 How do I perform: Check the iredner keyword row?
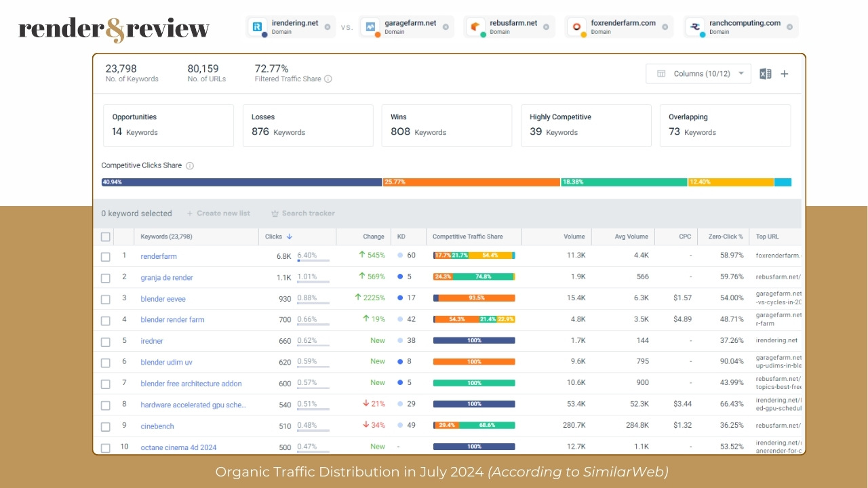[105, 342]
